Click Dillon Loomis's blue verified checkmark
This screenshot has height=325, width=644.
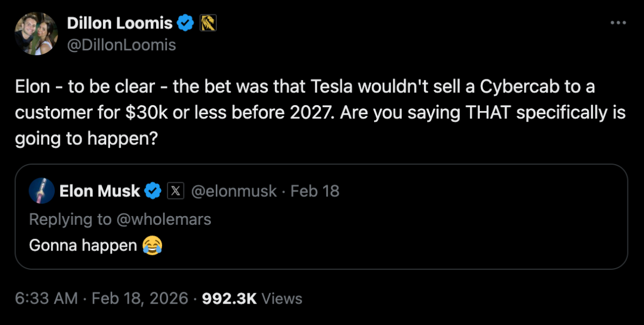(185, 23)
